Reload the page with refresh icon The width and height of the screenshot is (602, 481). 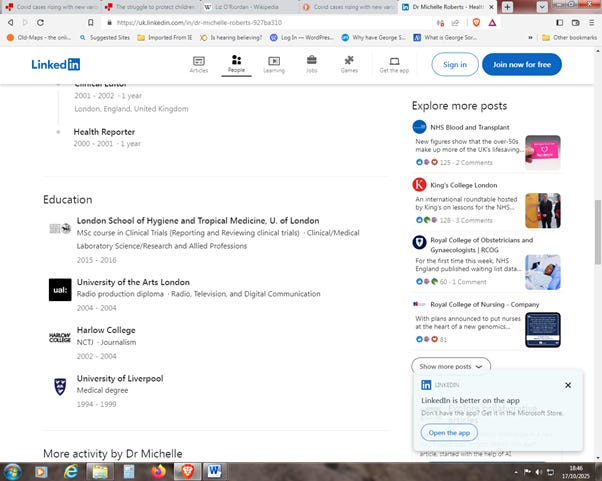click(40, 23)
